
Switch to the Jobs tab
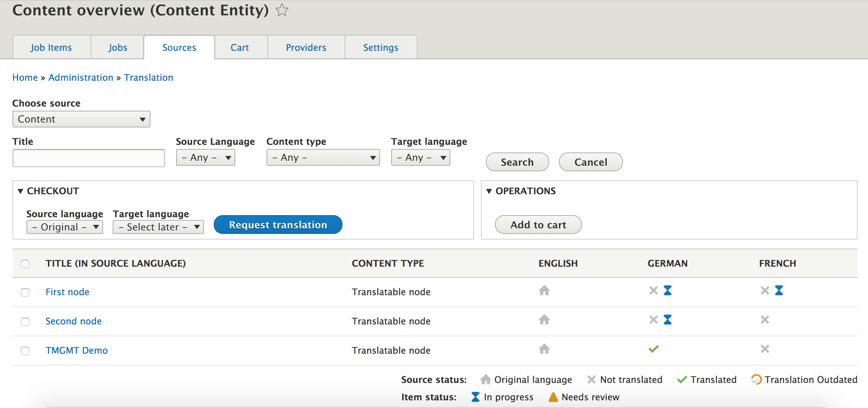tap(117, 47)
